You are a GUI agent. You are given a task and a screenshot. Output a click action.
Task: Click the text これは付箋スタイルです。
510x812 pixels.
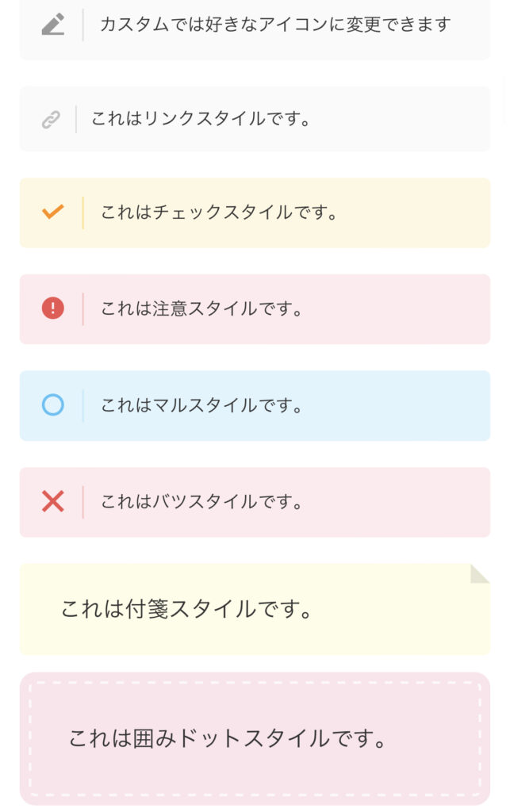[x=186, y=609]
